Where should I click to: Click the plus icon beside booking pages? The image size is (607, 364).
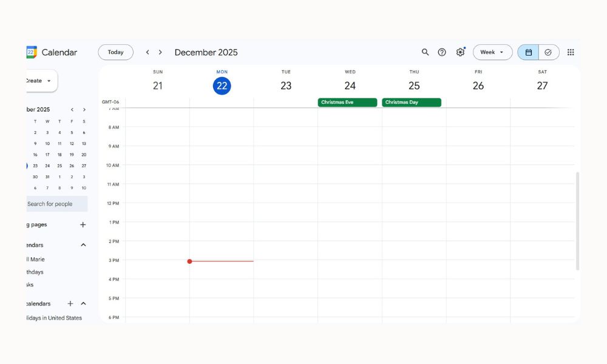click(83, 224)
